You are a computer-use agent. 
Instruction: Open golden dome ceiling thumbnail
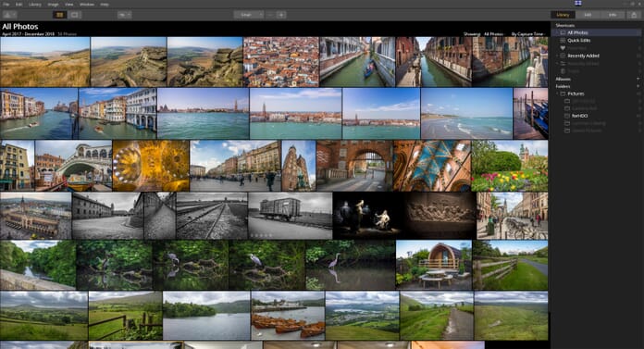click(x=151, y=166)
